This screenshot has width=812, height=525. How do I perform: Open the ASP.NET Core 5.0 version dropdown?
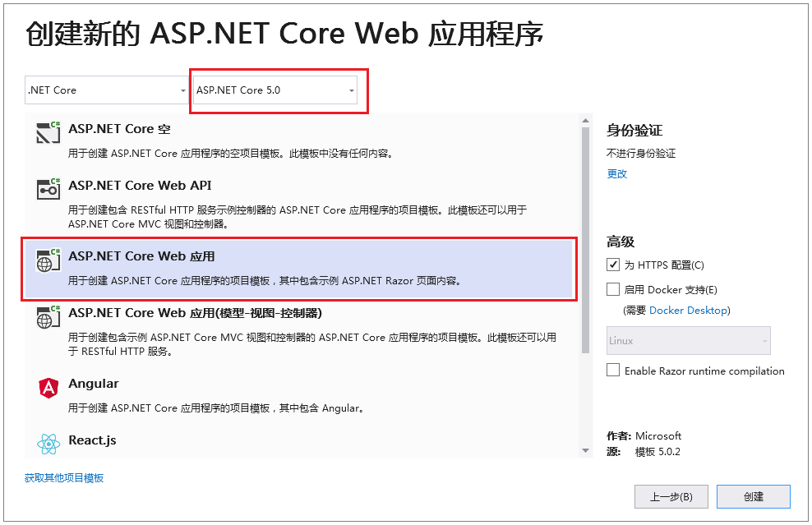tap(275, 90)
